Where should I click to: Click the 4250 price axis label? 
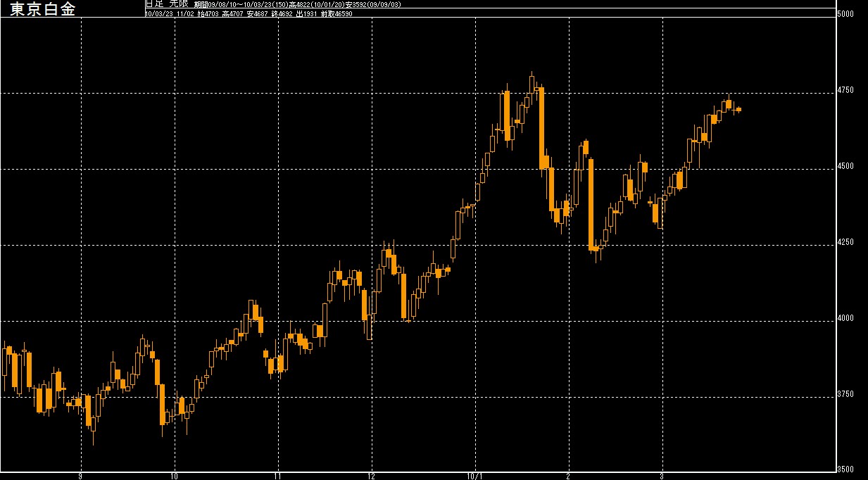[846, 243]
